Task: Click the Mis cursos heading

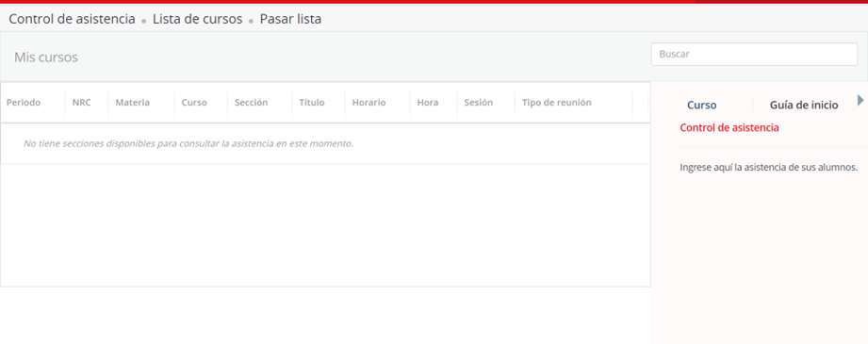Action: tap(46, 57)
